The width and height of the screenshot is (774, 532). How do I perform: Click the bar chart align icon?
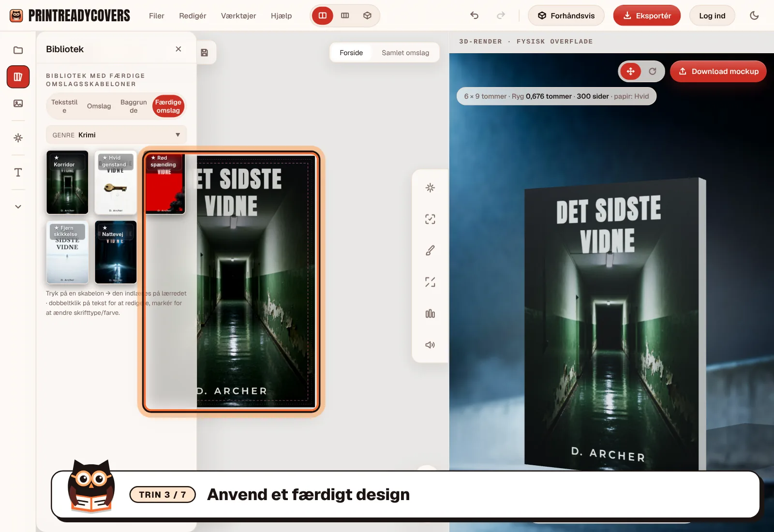(430, 313)
